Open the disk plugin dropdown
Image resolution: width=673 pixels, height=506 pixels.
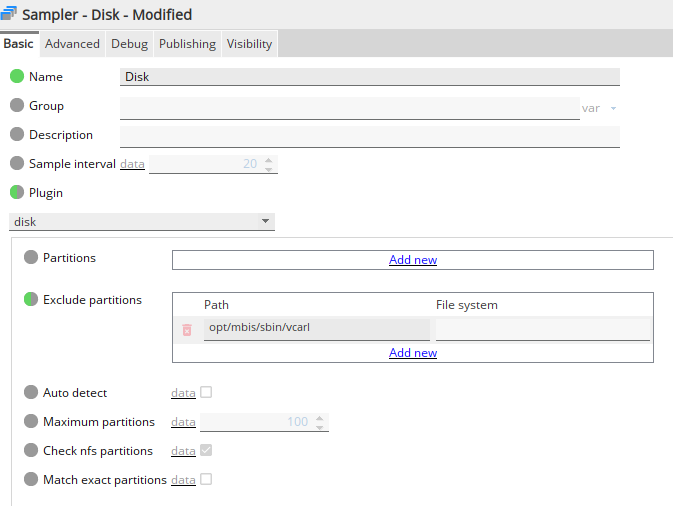141,222
